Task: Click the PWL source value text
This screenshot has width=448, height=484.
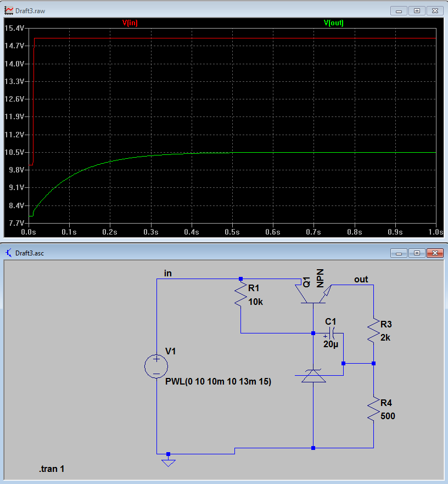Action: click(218, 382)
